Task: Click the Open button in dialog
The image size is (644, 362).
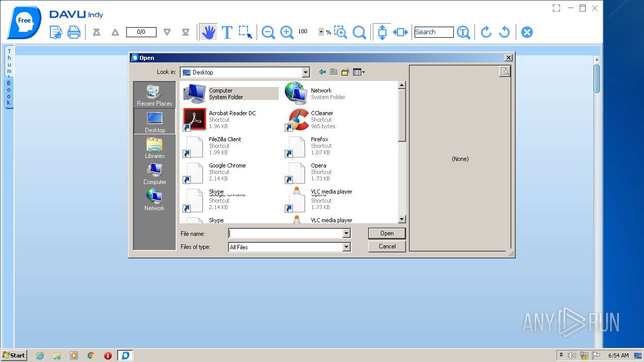Action: pos(387,233)
